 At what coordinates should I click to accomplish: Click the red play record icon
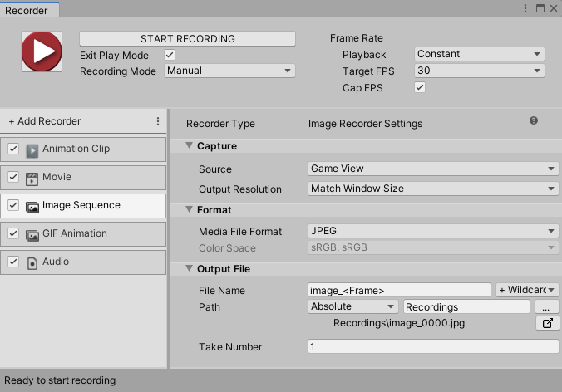pyautogui.click(x=42, y=51)
